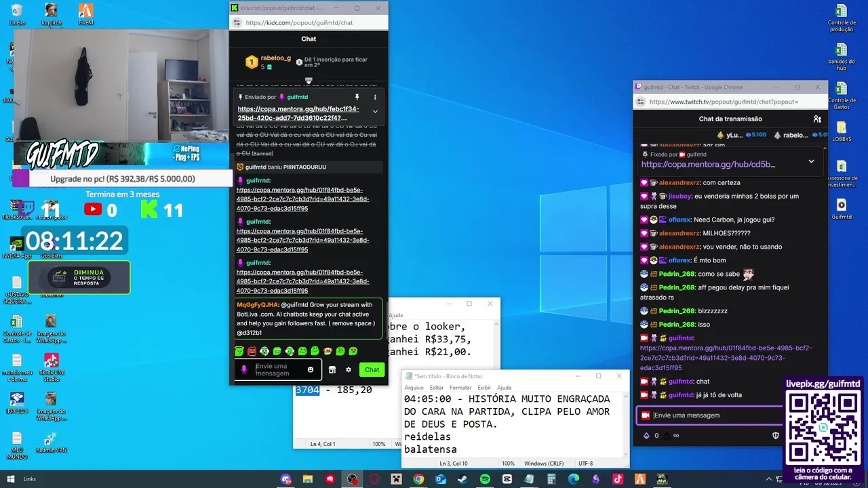868x488 pixels.
Task: Open OBS Studio from the taskbar
Action: click(352, 479)
